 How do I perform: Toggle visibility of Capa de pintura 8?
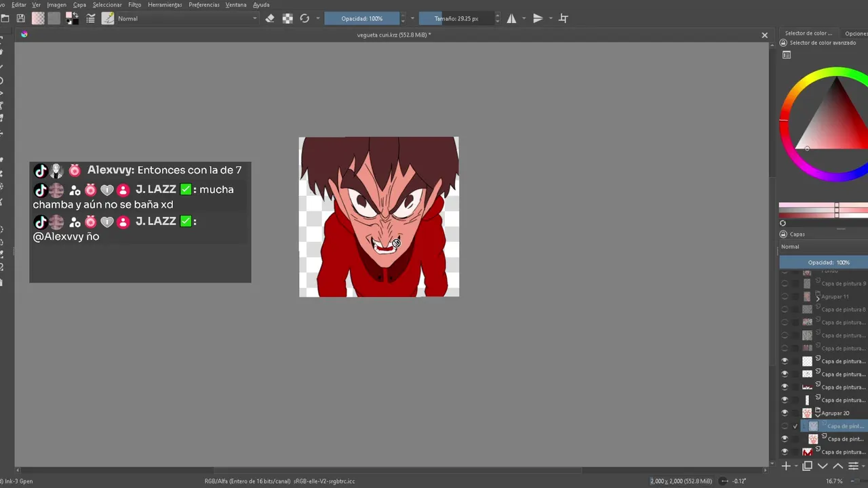pyautogui.click(x=785, y=309)
